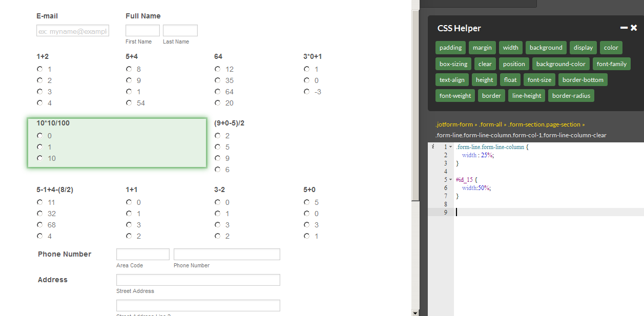Focus the Phone Number input box
The image size is (644, 316).
(227, 255)
